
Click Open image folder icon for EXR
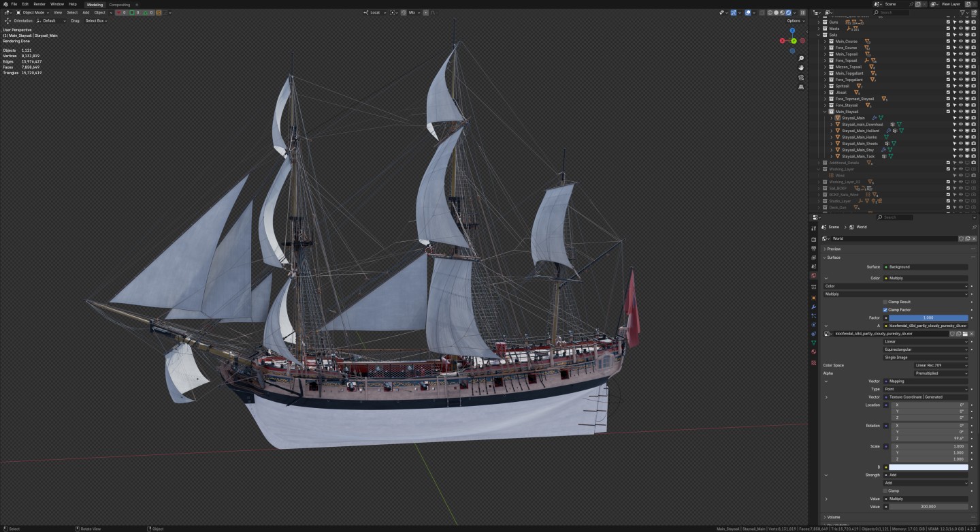[964, 334]
